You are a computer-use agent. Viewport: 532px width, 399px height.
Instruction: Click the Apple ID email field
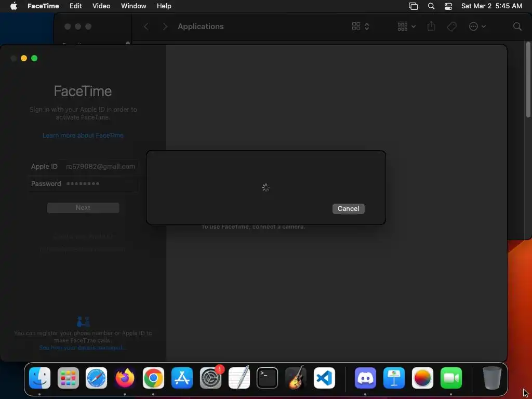point(100,167)
